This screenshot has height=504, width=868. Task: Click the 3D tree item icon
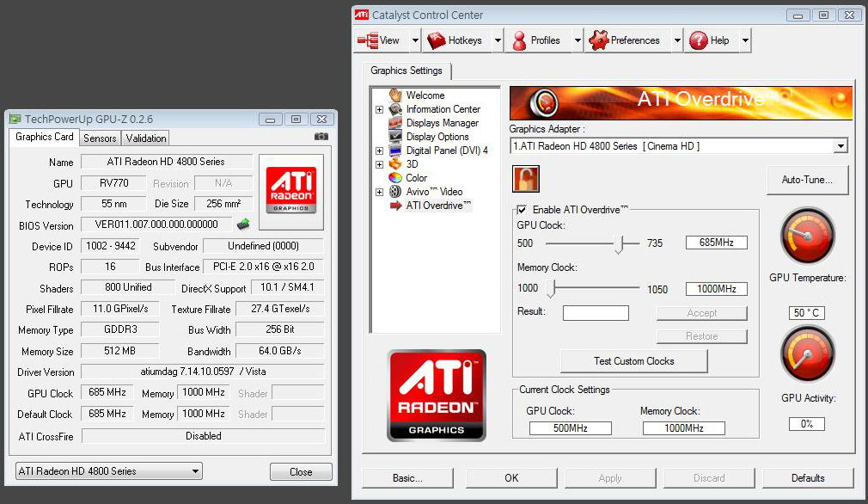(x=395, y=164)
